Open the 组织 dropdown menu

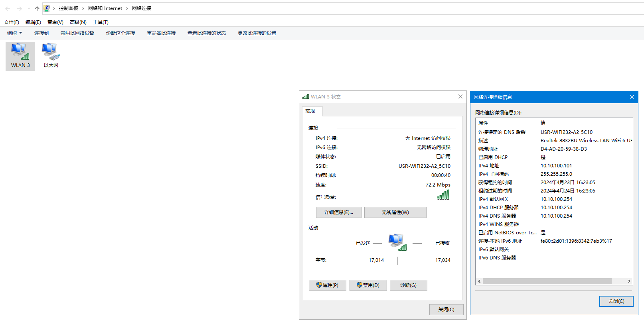[x=14, y=33]
